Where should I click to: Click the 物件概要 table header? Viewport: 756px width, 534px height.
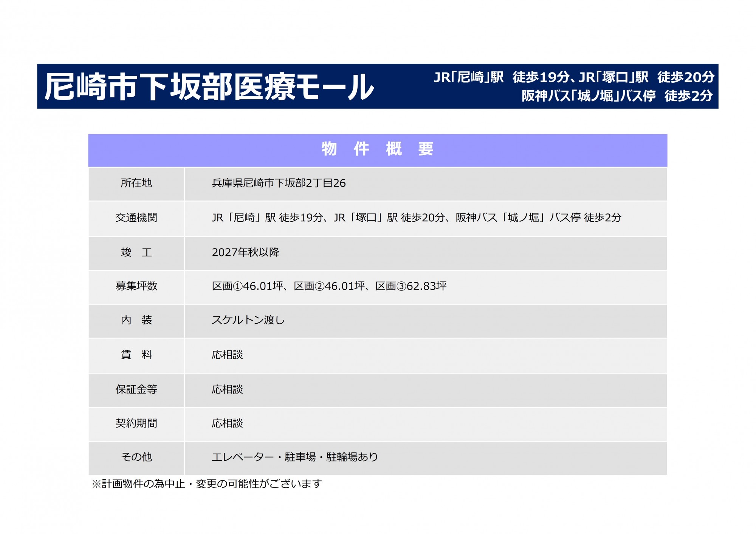tap(377, 149)
